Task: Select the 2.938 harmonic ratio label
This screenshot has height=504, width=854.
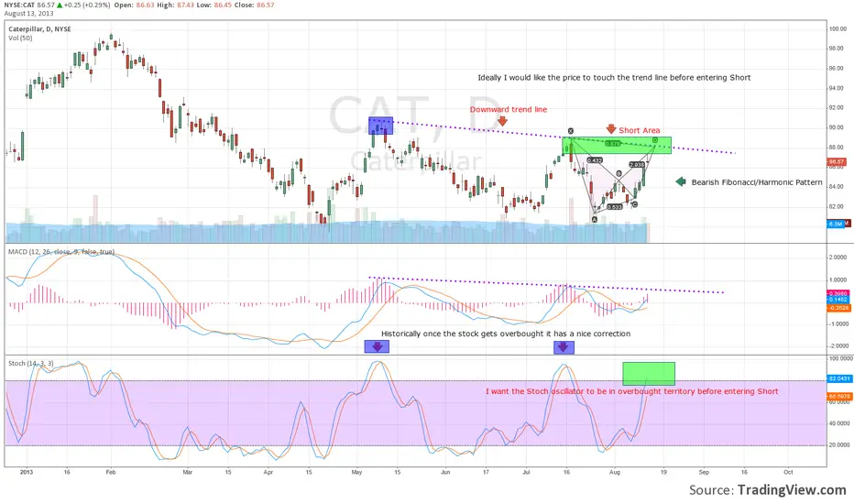Action: pyautogui.click(x=637, y=164)
